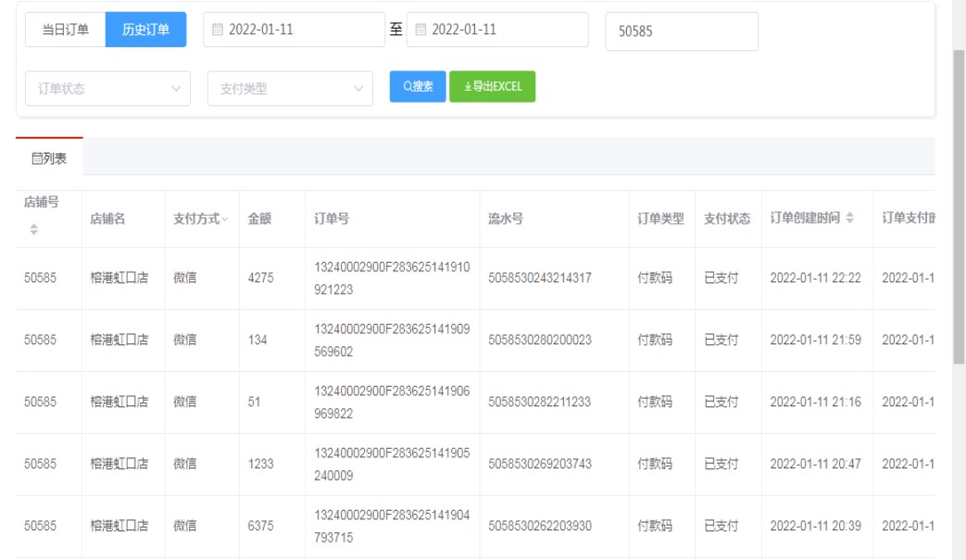The width and height of the screenshot is (966, 560).
Task: Switch to 当日订单 orders view
Action: point(65,30)
